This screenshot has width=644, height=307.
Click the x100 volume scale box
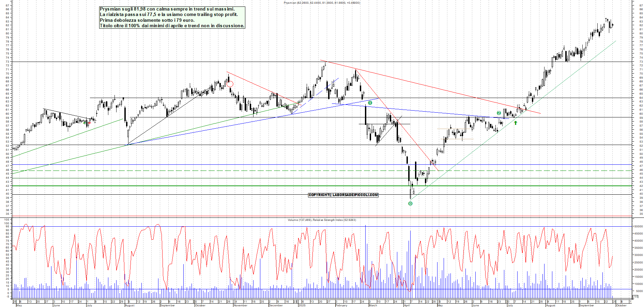(x=635, y=297)
